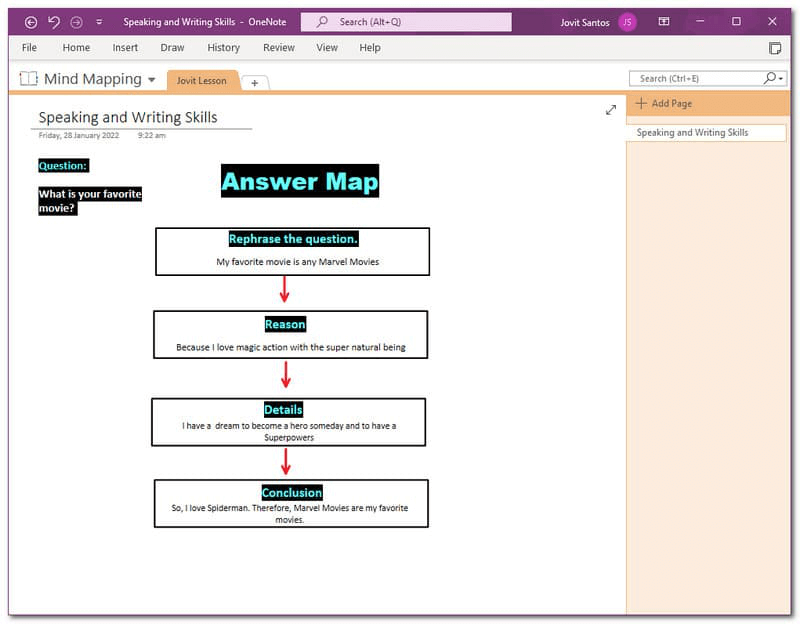Select the Jovit Lesson section tab

tap(202, 81)
